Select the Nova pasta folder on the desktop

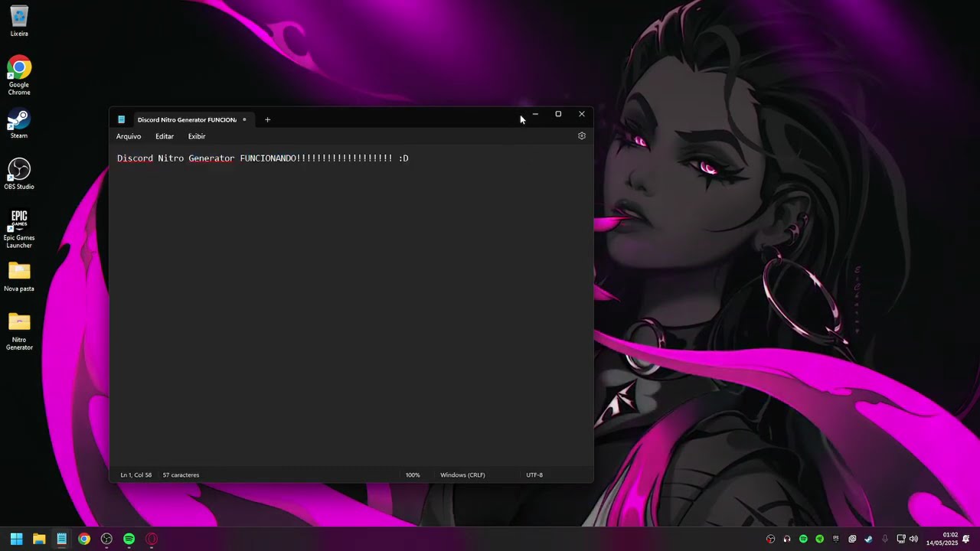click(19, 277)
